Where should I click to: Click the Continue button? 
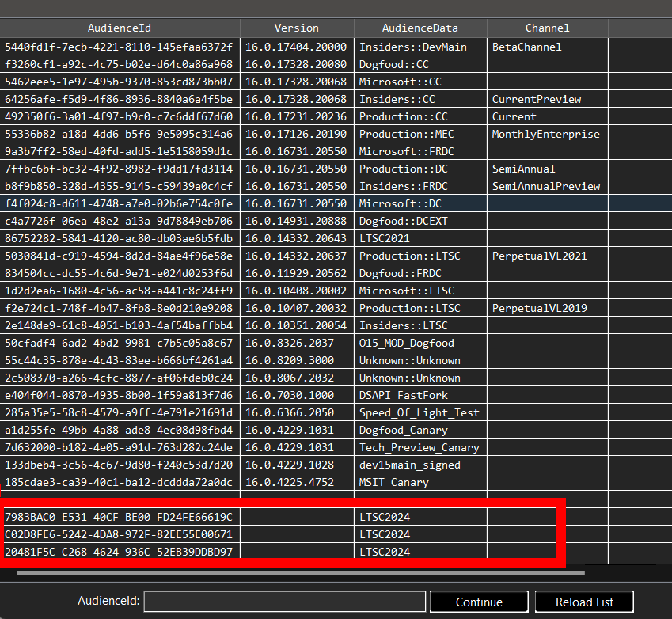pyautogui.click(x=479, y=602)
